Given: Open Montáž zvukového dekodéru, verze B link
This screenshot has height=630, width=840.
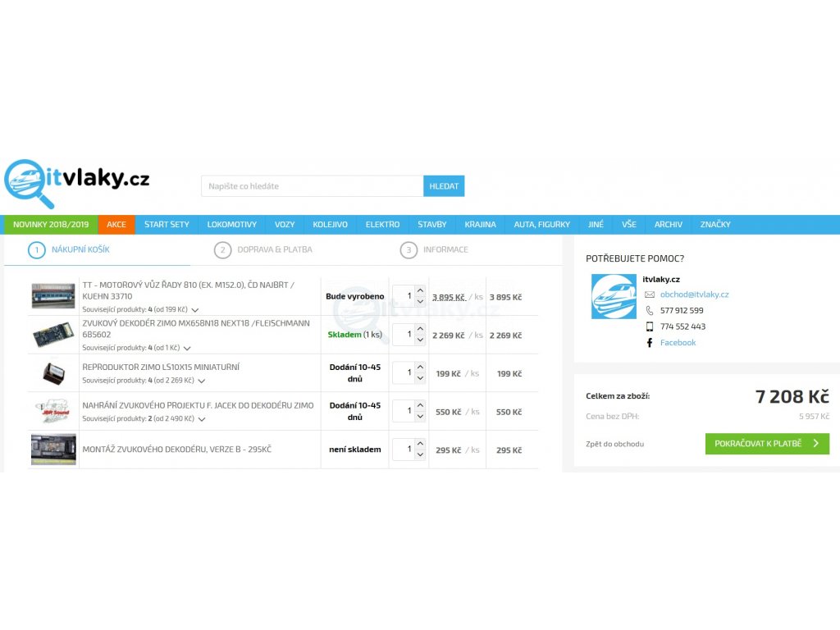Looking at the screenshot, I should (177, 450).
